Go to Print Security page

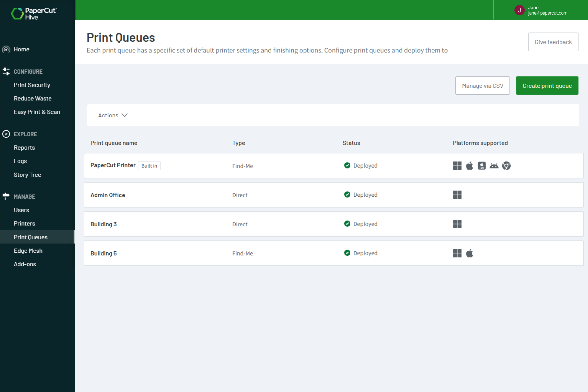click(32, 85)
